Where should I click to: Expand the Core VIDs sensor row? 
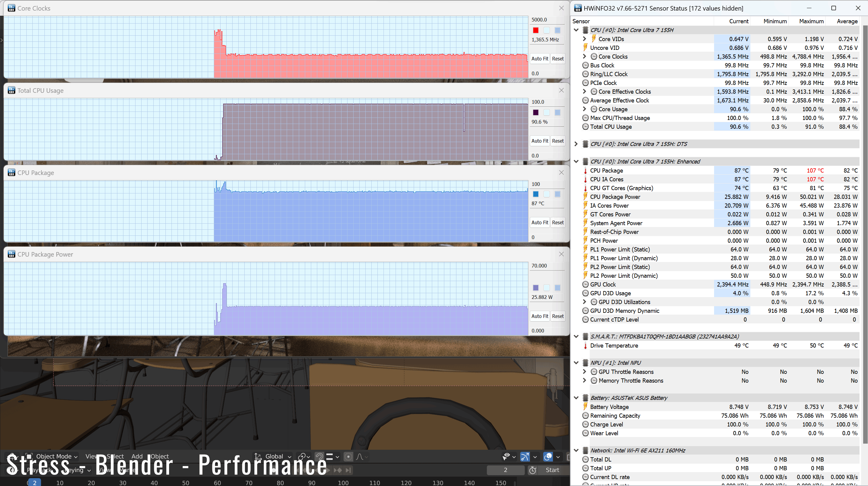[585, 39]
